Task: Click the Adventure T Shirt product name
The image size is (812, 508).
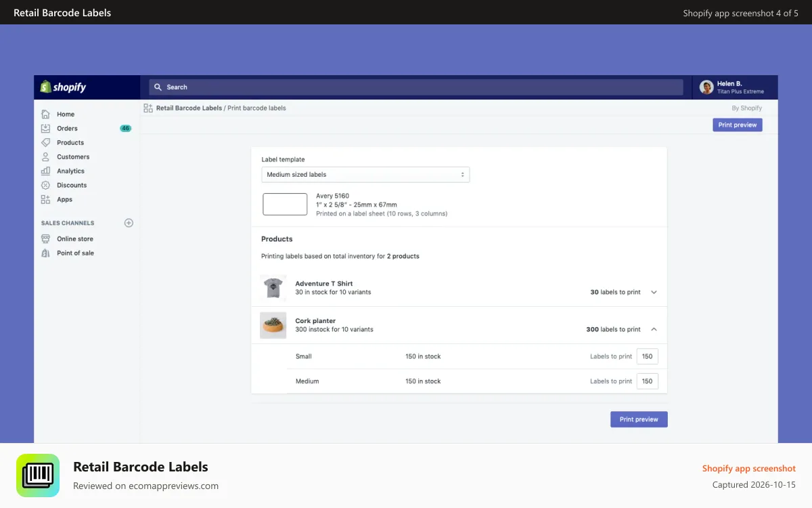Action: click(324, 284)
